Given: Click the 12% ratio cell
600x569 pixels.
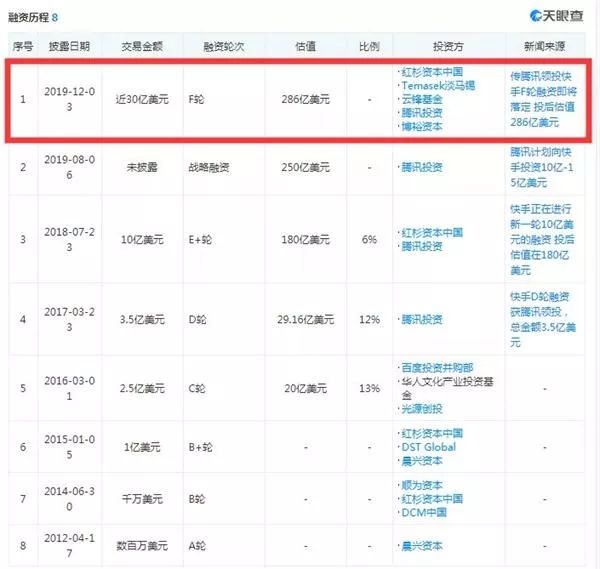Looking at the screenshot, I should (369, 320).
